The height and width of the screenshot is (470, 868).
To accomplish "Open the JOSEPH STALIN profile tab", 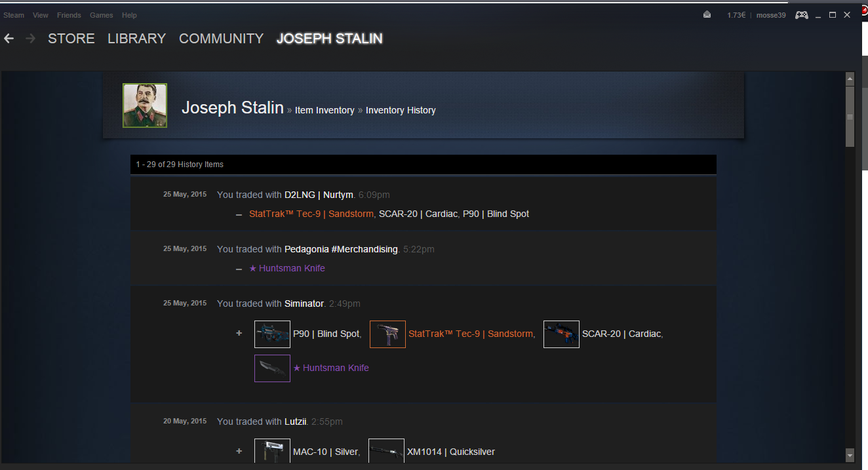I will (x=330, y=39).
